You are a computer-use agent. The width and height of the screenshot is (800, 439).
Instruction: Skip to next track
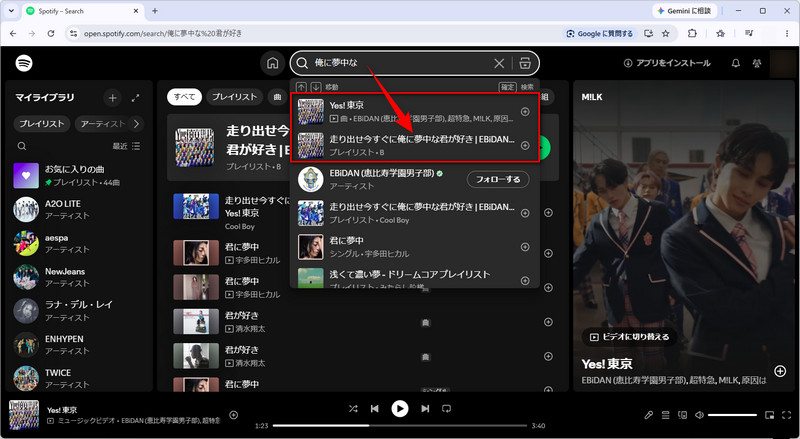point(425,408)
